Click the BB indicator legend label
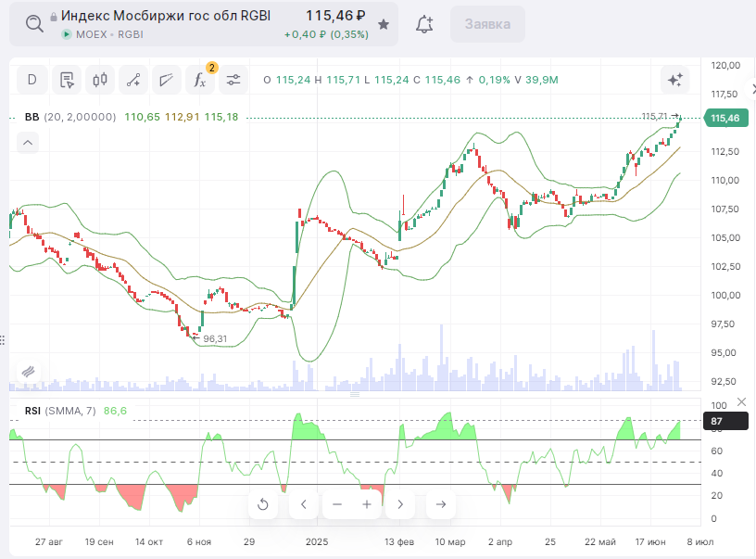This screenshot has width=756, height=559. tap(31, 117)
